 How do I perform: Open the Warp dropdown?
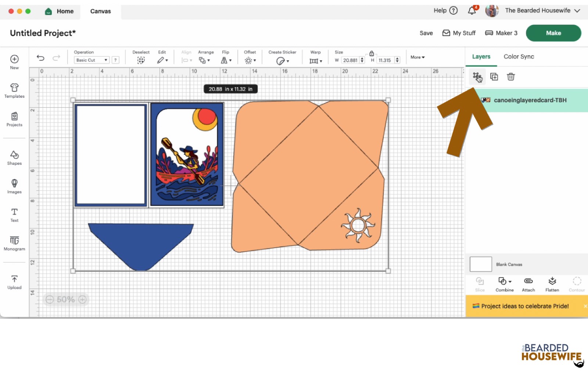click(315, 61)
